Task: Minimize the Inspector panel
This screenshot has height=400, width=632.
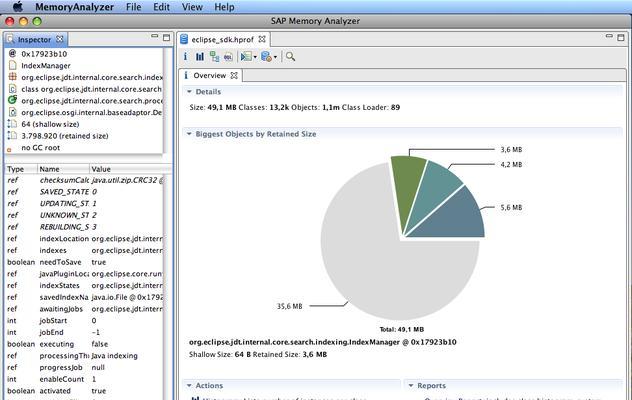Action: point(154,36)
